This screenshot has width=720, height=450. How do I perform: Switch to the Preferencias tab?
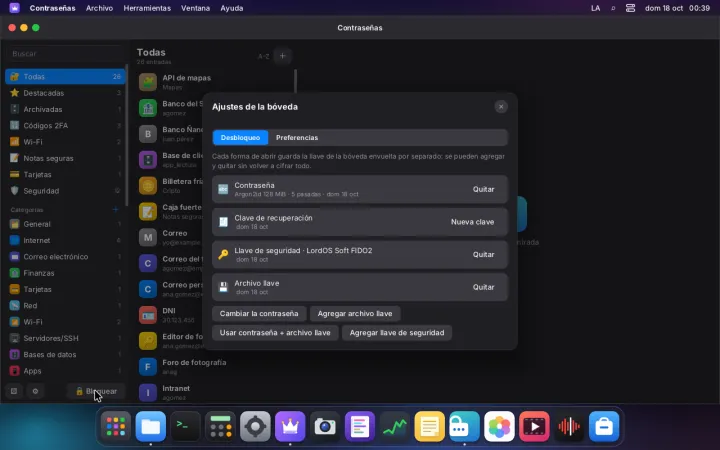297,138
